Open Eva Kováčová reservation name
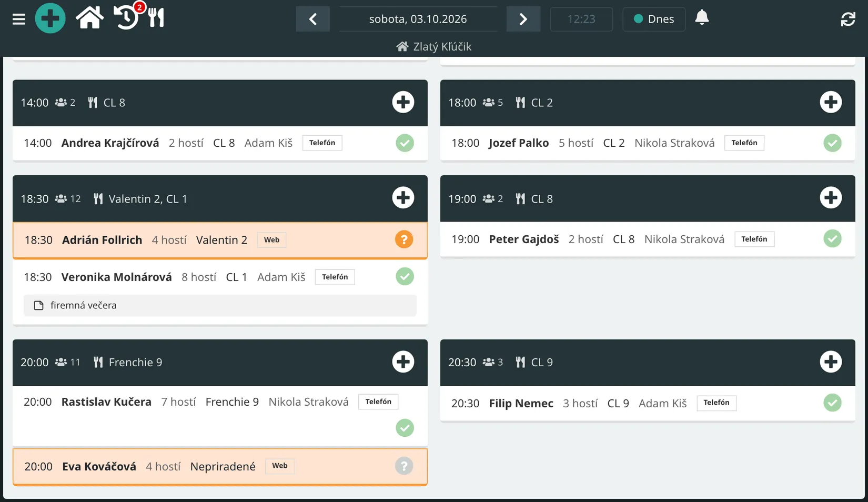 pyautogui.click(x=99, y=467)
